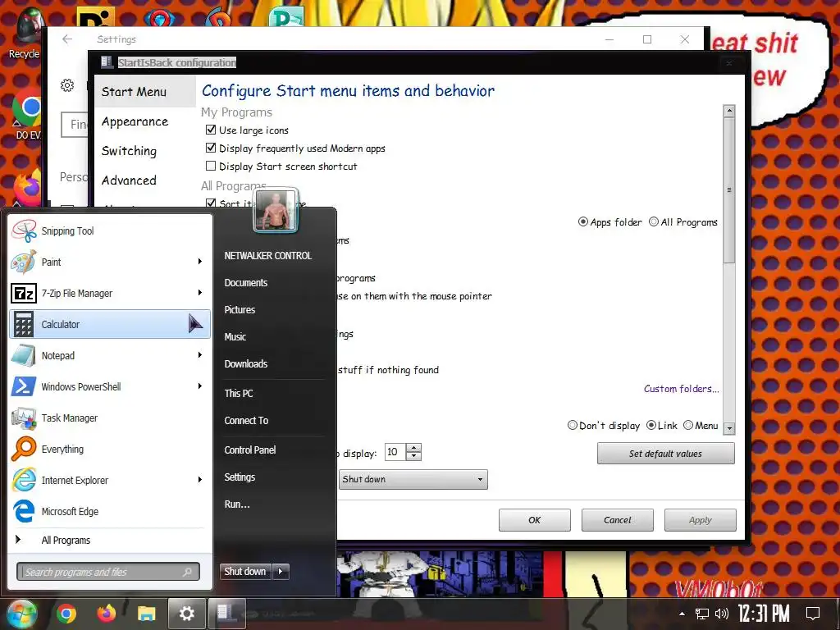Viewport: 840px width, 630px height.
Task: Select the Link radio option
Action: click(651, 426)
